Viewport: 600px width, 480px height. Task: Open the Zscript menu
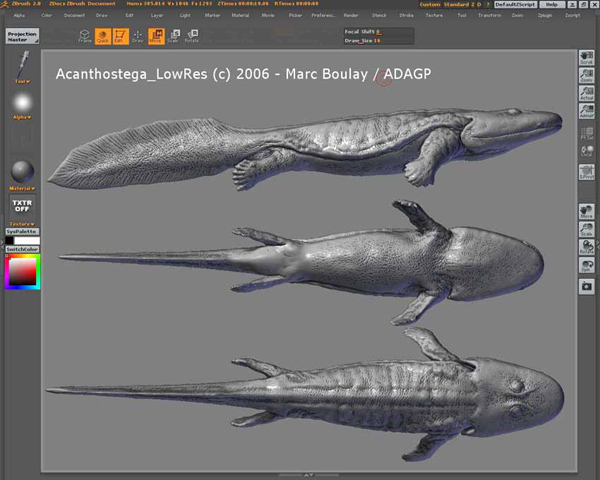(x=573, y=15)
